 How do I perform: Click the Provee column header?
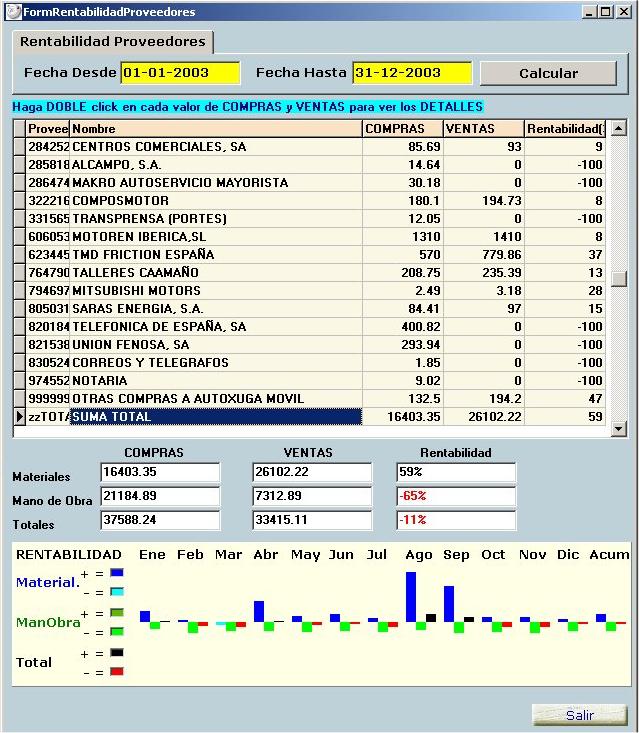coord(48,129)
